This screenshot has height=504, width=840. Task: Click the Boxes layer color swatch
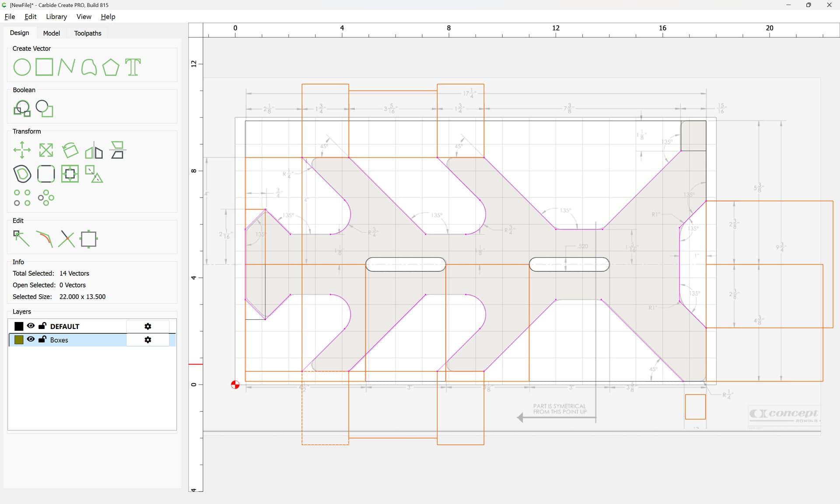pos(19,340)
